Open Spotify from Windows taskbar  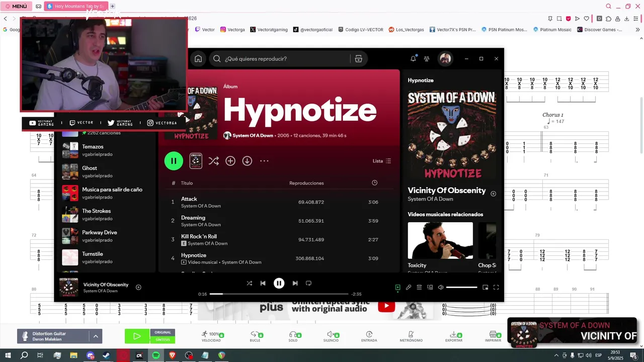[156, 355]
